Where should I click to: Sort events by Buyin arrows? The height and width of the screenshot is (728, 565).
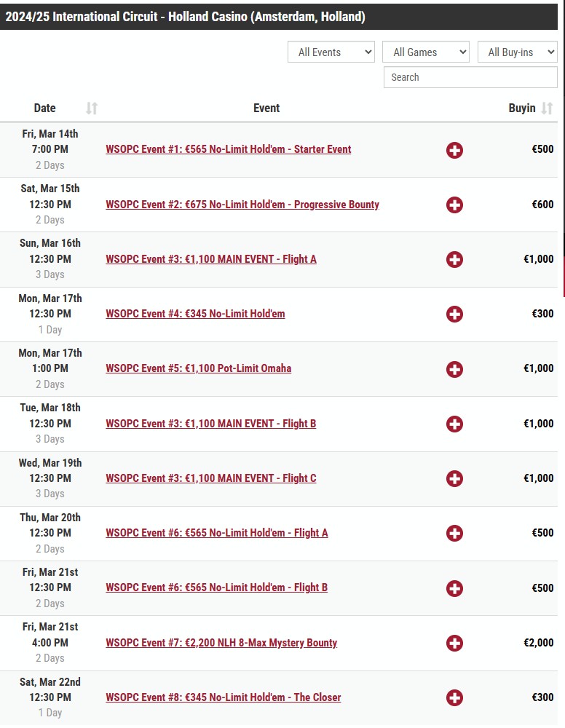[547, 108]
